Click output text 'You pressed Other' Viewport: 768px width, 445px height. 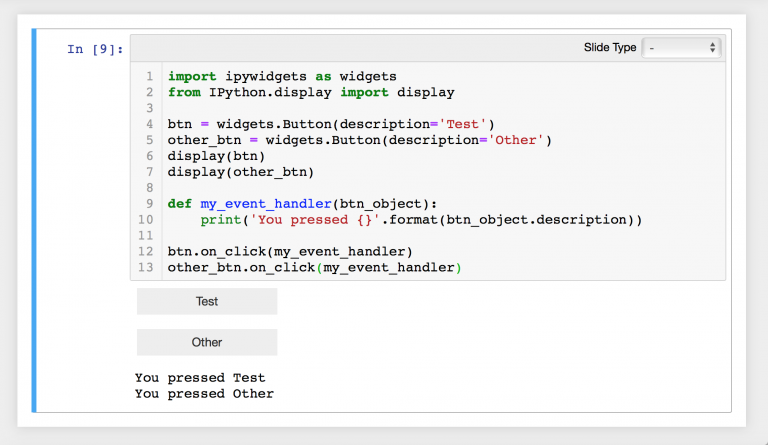click(x=204, y=394)
